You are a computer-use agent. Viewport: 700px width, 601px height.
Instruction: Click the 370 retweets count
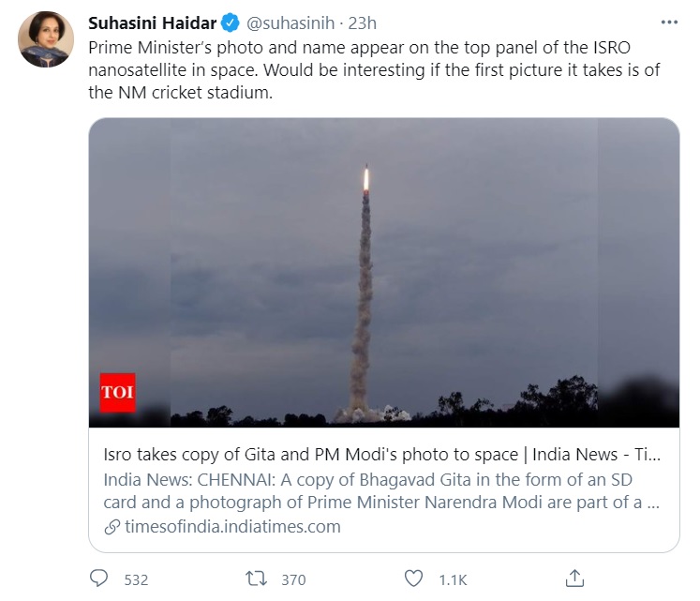(292, 579)
